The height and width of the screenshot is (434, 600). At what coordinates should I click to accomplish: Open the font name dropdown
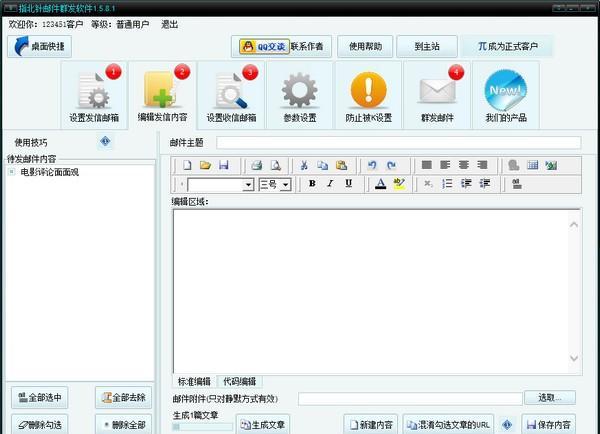(x=248, y=185)
